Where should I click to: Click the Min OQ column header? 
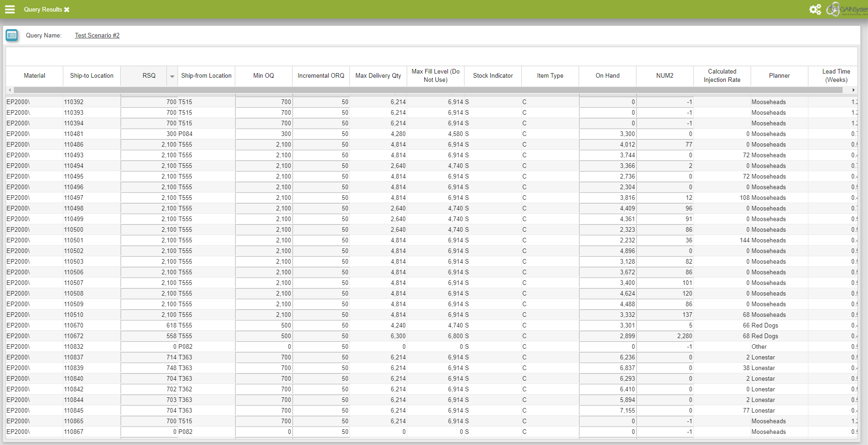tap(263, 76)
